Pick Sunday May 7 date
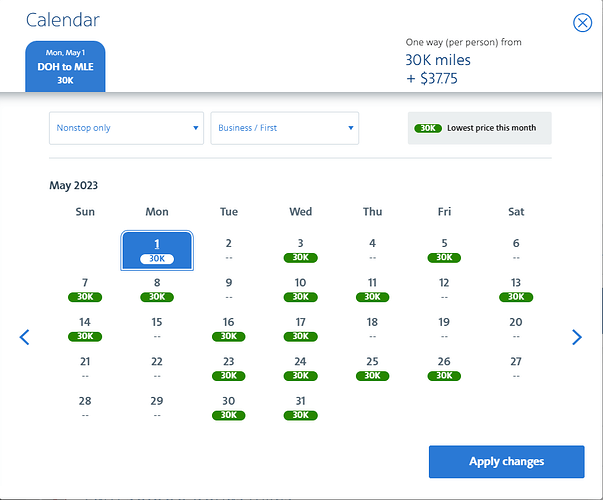603x500 pixels. coord(85,289)
